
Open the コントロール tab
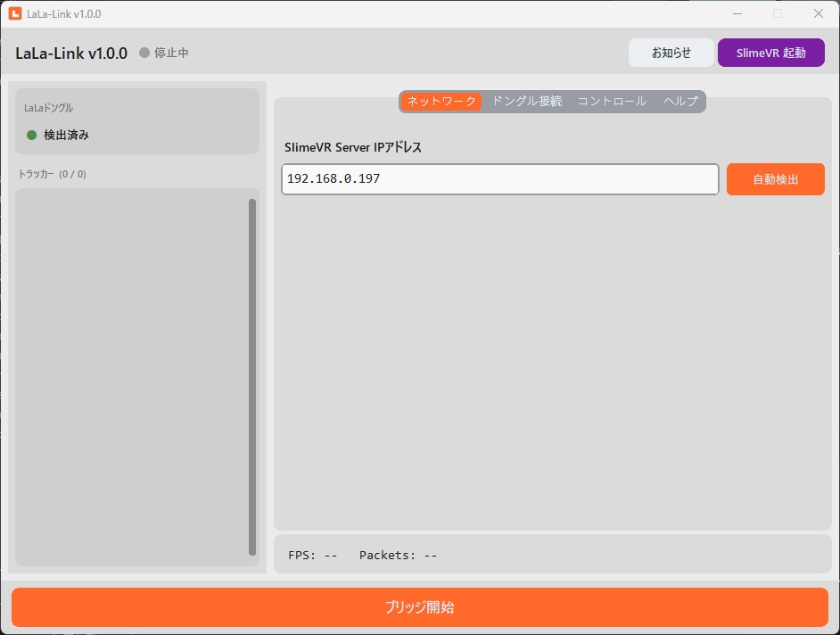[612, 102]
